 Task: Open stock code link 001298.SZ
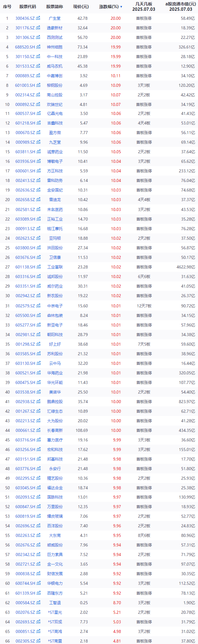25,344
